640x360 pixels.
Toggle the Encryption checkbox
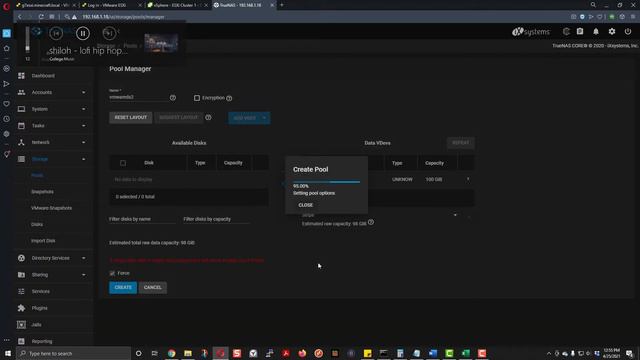pyautogui.click(x=197, y=98)
